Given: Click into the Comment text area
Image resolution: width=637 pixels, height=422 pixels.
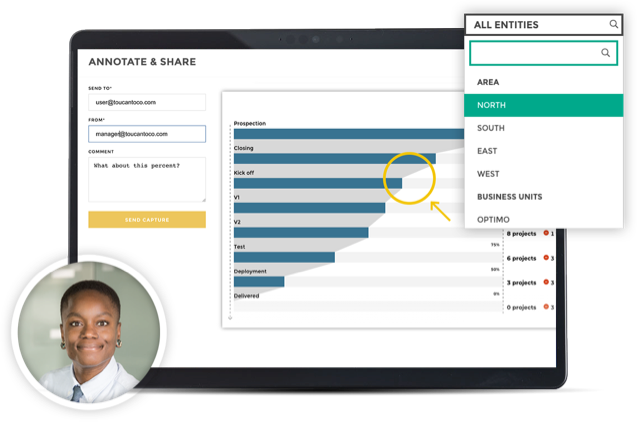Looking at the screenshot, I should [146, 179].
